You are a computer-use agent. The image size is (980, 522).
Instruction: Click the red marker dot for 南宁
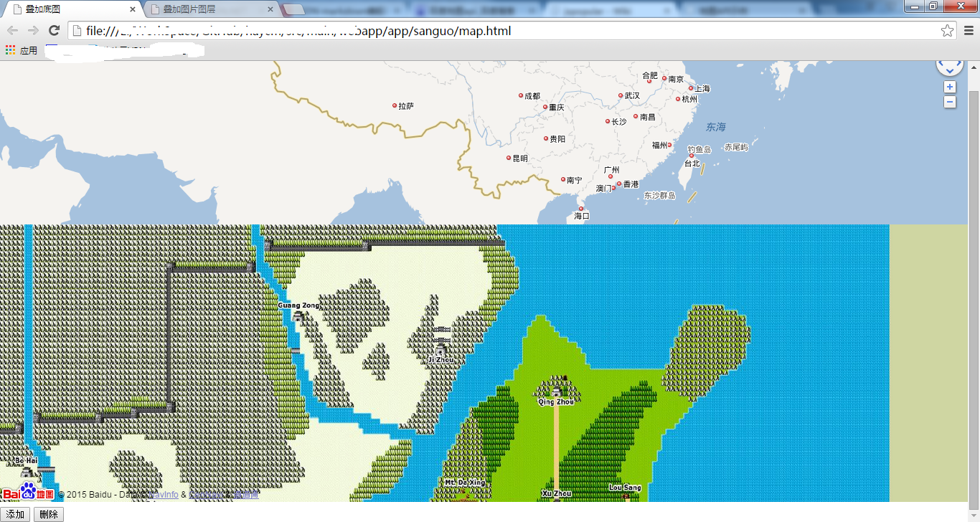(x=563, y=179)
